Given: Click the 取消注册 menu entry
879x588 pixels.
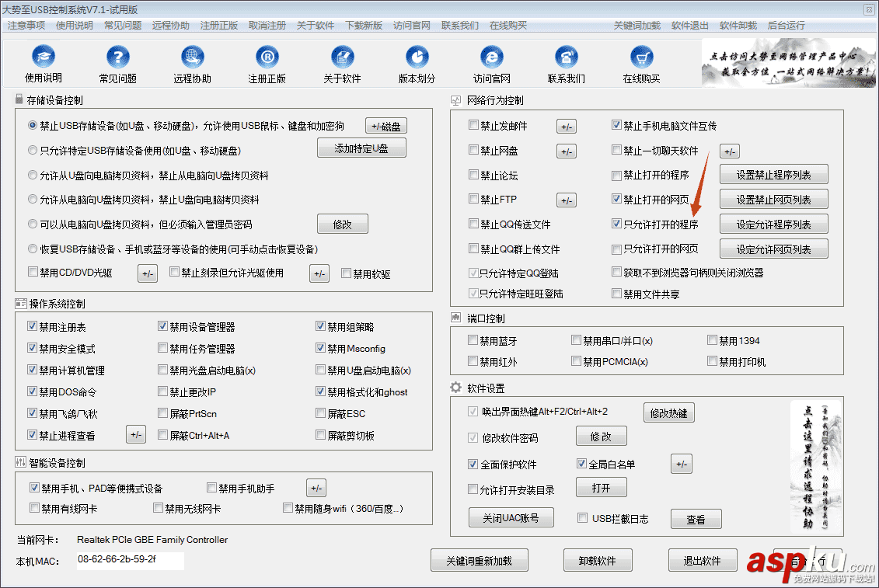Looking at the screenshot, I should click(x=267, y=25).
